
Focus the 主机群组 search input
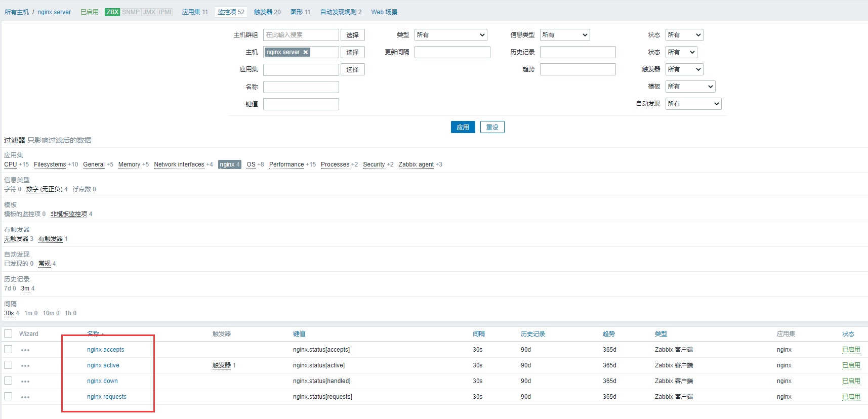[301, 35]
